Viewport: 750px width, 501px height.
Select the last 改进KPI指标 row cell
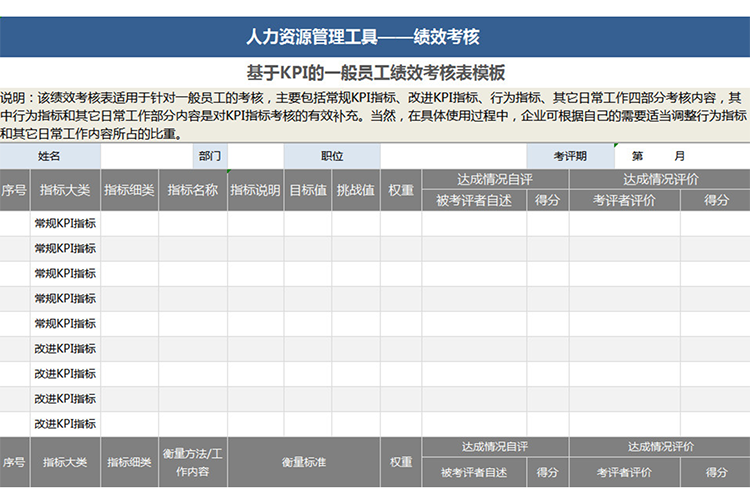[65, 424]
